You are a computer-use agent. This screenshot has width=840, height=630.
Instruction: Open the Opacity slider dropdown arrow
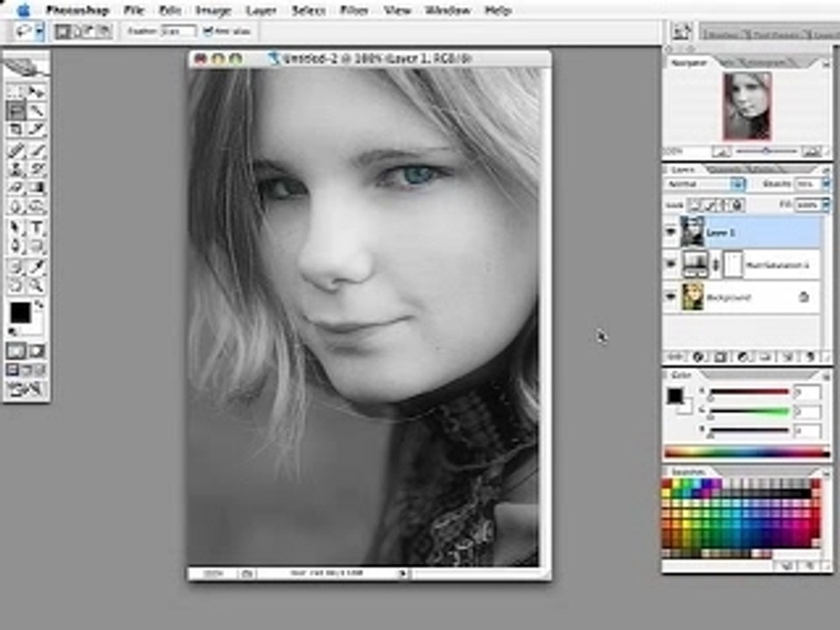(825, 184)
